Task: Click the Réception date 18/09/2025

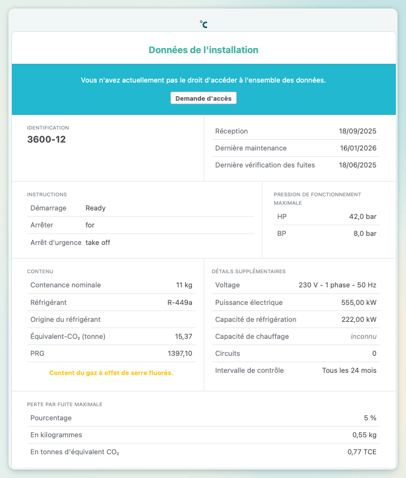Action: tap(357, 131)
